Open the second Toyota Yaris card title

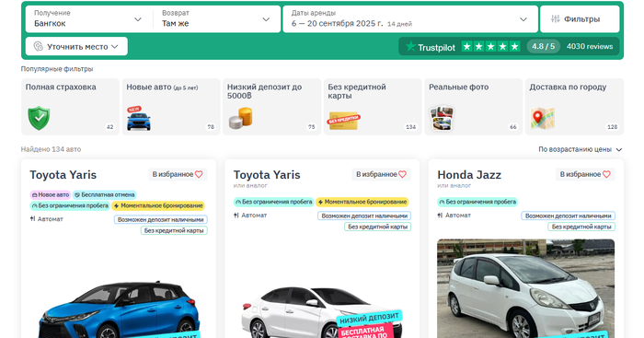[x=267, y=175]
